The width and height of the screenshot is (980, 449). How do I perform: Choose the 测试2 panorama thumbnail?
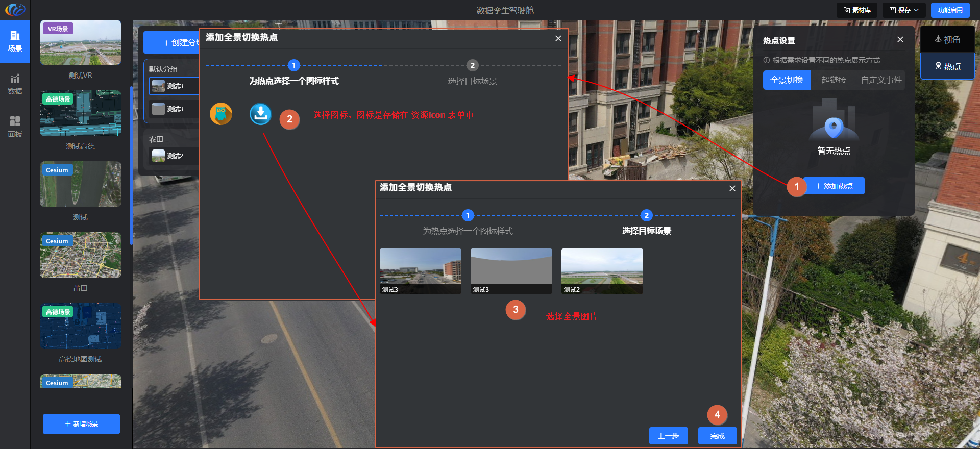pyautogui.click(x=602, y=271)
